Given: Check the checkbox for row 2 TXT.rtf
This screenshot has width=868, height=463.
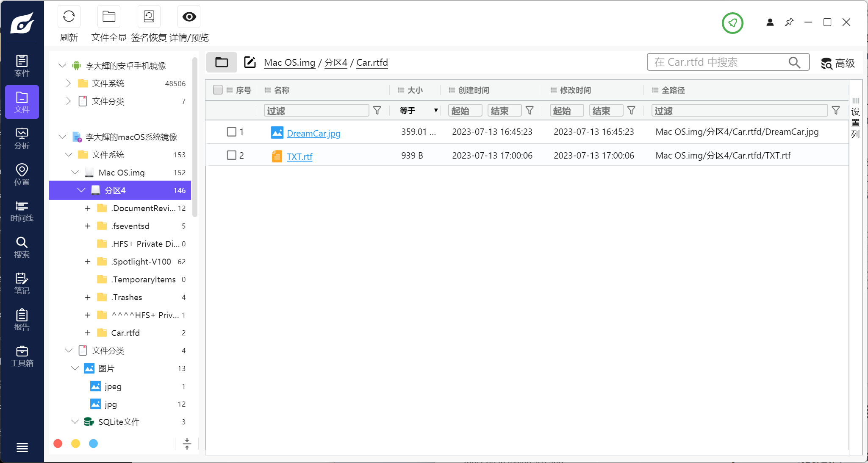Looking at the screenshot, I should point(231,155).
